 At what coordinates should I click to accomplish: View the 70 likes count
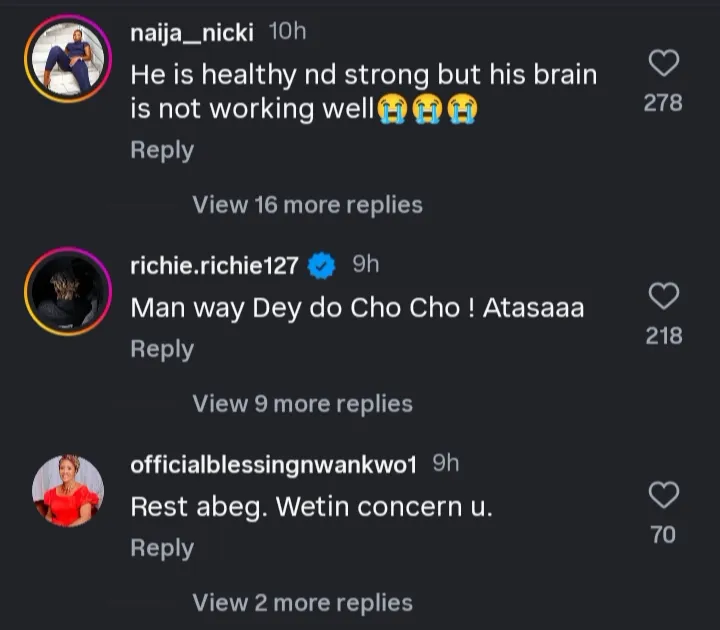tap(663, 535)
